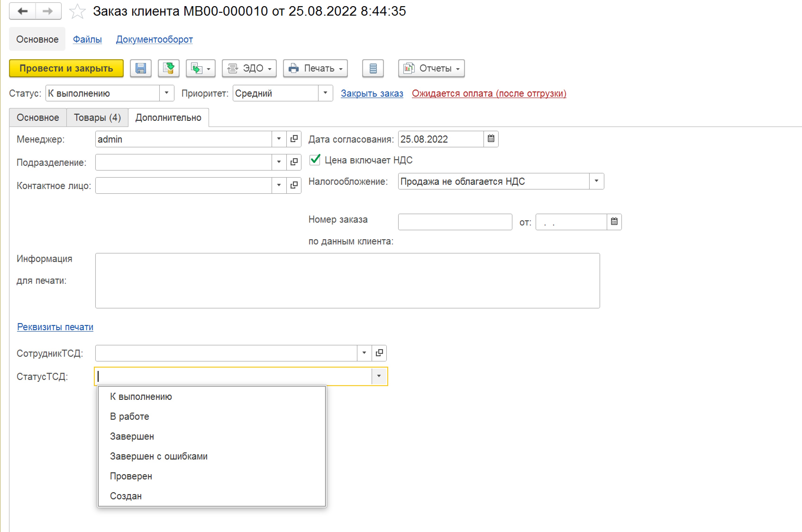This screenshot has height=532, width=802.
Task: Expand the Приоритет dropdown
Action: (325, 93)
